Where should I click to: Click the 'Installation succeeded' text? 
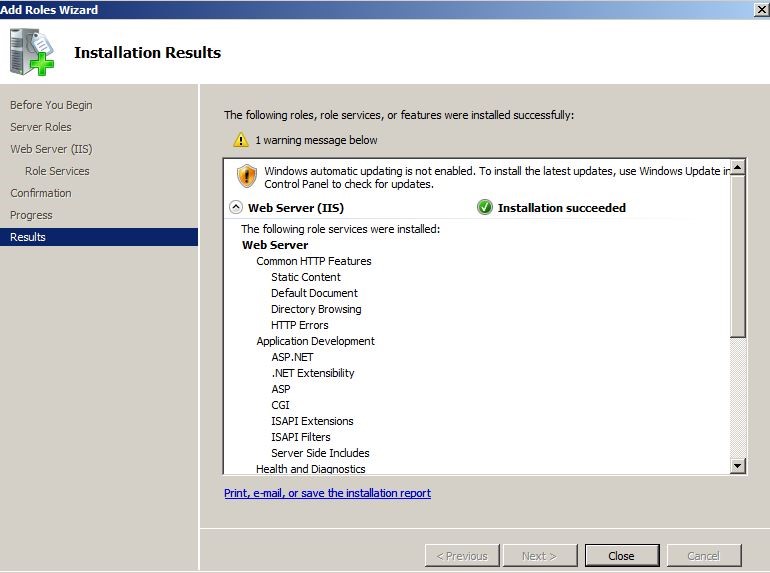562,208
